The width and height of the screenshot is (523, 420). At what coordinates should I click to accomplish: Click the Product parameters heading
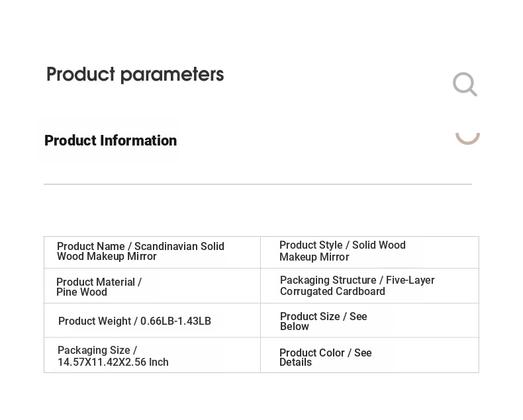(135, 74)
